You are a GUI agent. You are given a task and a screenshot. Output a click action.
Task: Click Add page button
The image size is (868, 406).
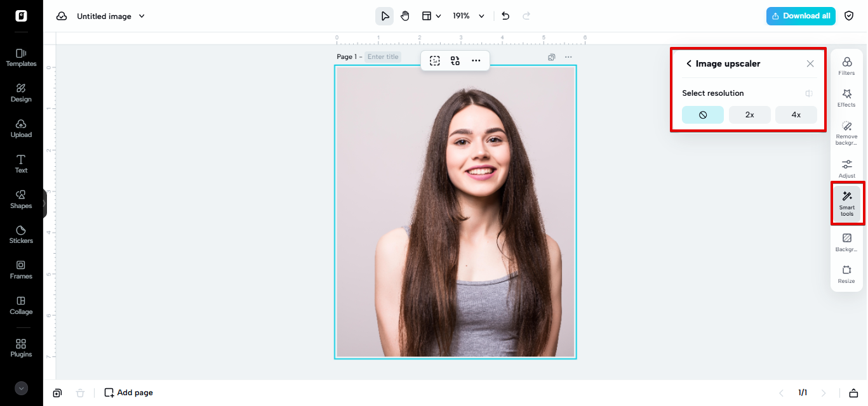(x=129, y=393)
